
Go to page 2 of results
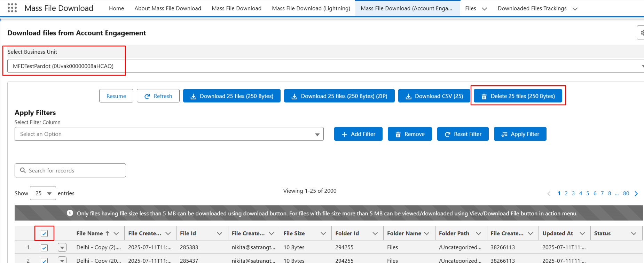click(x=566, y=193)
